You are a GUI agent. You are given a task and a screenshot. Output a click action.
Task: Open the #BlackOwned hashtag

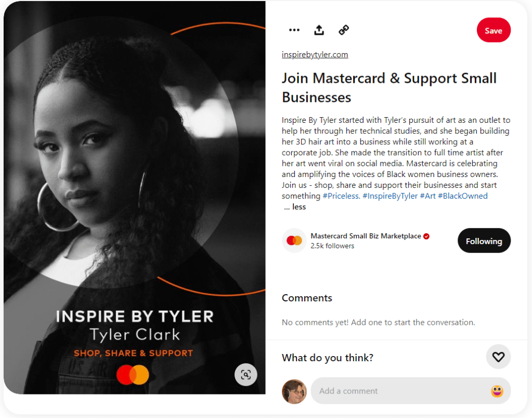(462, 196)
